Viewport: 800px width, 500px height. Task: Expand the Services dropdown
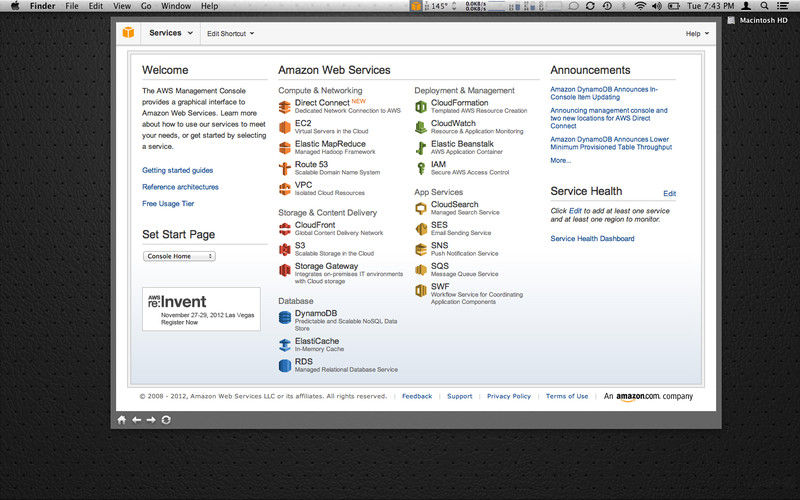coord(171,33)
